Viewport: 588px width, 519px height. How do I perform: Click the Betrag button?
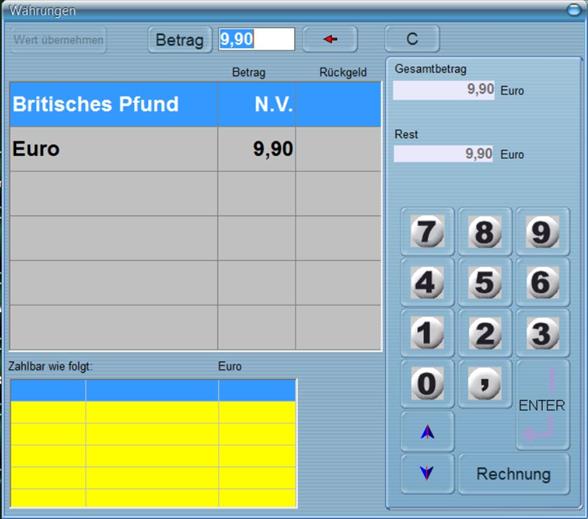tap(180, 40)
